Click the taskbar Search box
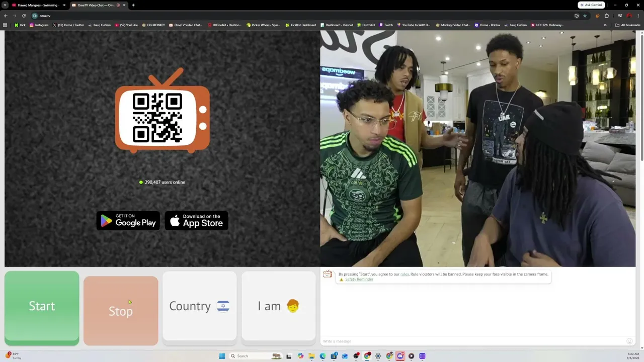The height and width of the screenshot is (362, 644). [x=255, y=356]
